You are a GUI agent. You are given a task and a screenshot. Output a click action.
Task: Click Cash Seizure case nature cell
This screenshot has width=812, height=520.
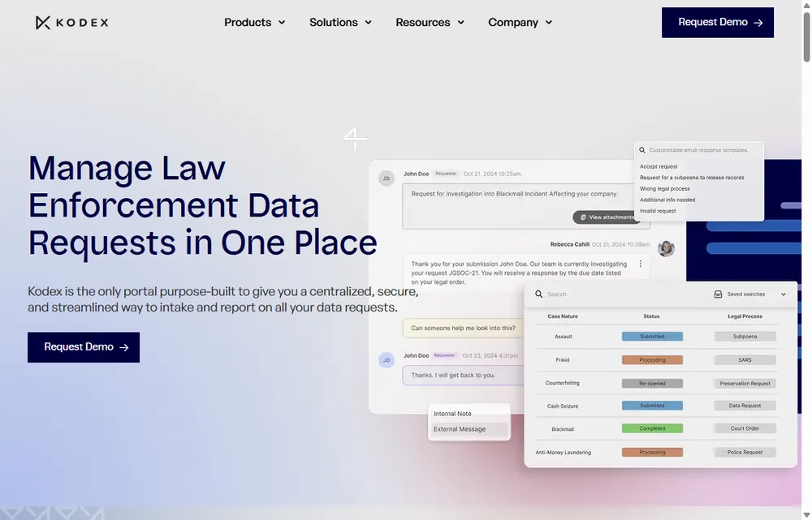click(563, 406)
